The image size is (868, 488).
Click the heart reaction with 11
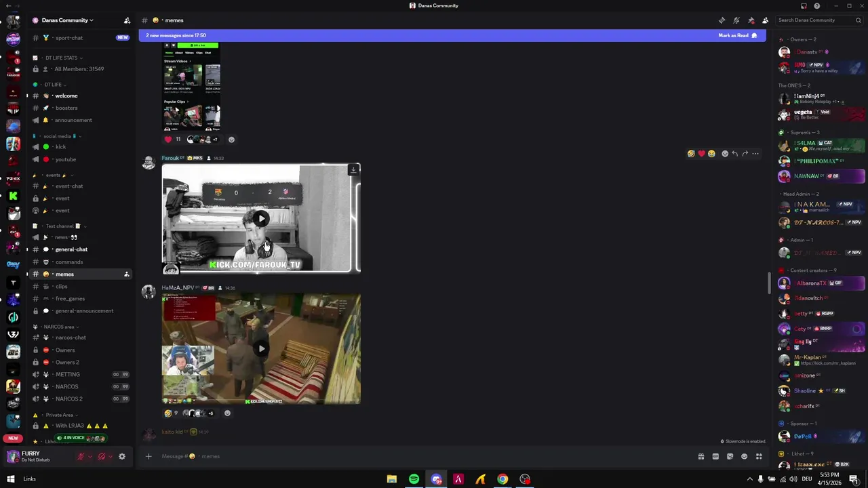click(172, 140)
